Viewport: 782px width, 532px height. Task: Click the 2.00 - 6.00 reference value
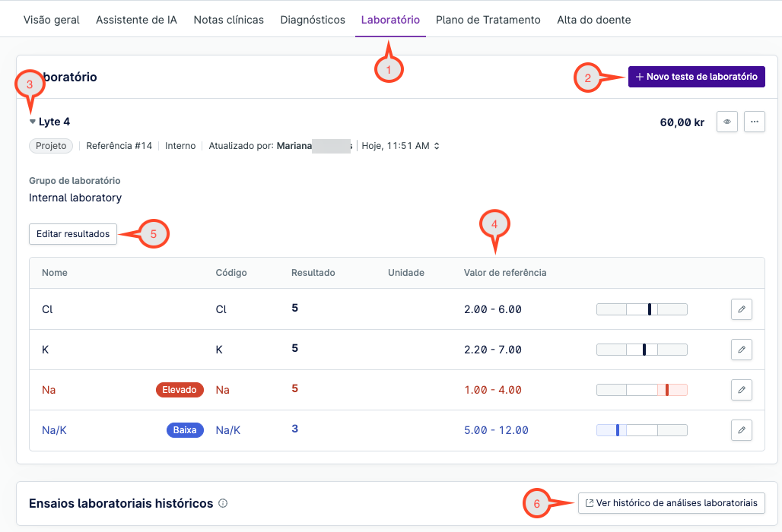[493, 309]
